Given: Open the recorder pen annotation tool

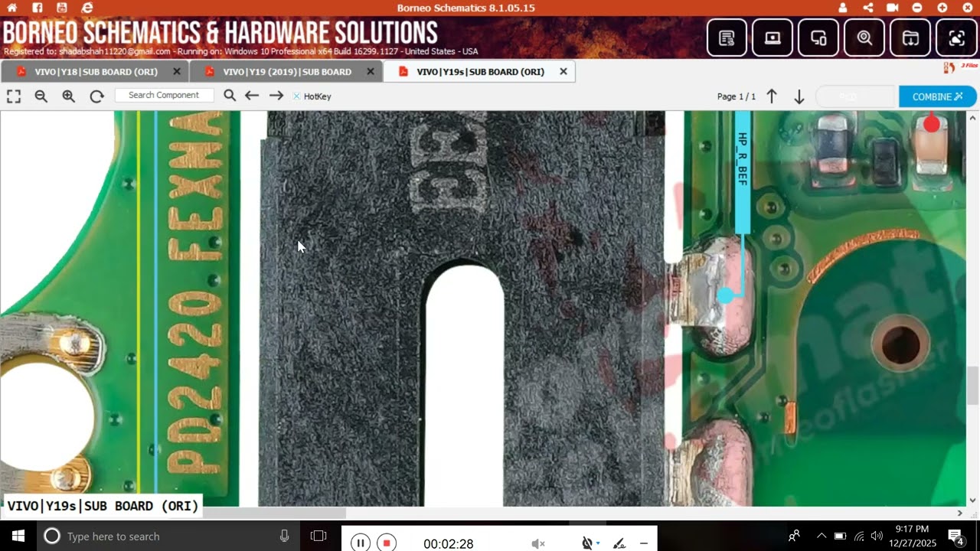Looking at the screenshot, I should [x=619, y=543].
